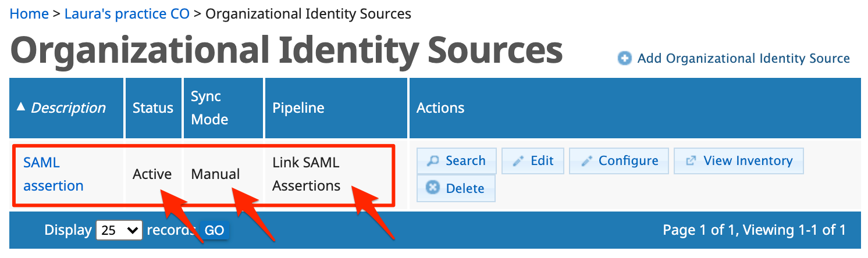Click the Status column header
This screenshot has width=868, height=258.
click(153, 108)
